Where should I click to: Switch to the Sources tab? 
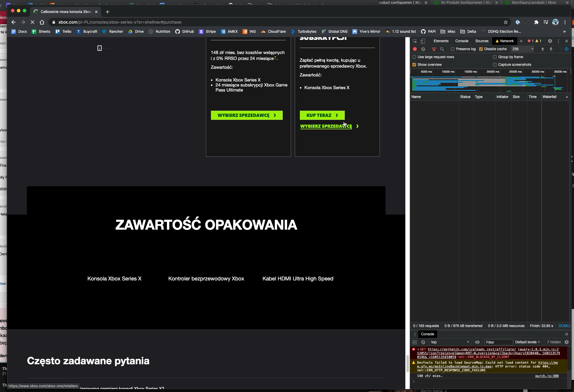(482, 41)
